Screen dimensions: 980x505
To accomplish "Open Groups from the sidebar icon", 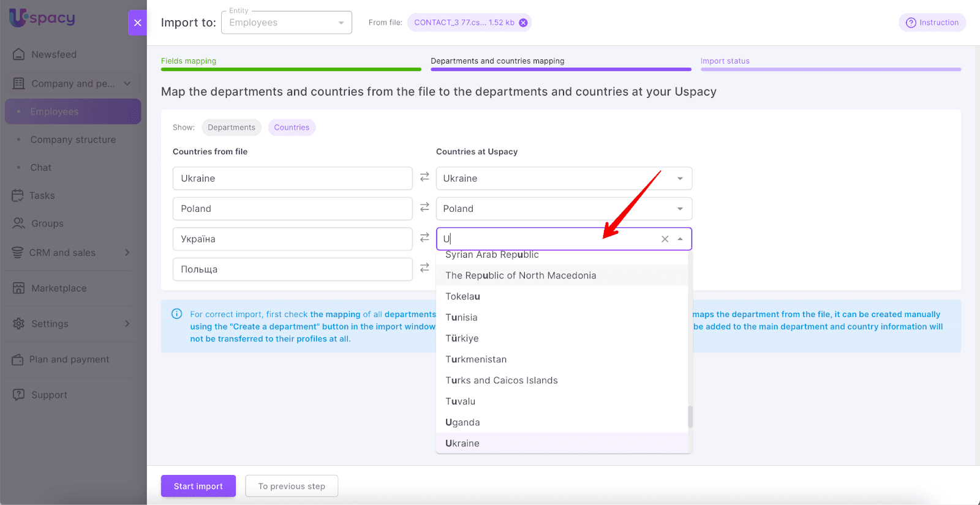I will (19, 223).
